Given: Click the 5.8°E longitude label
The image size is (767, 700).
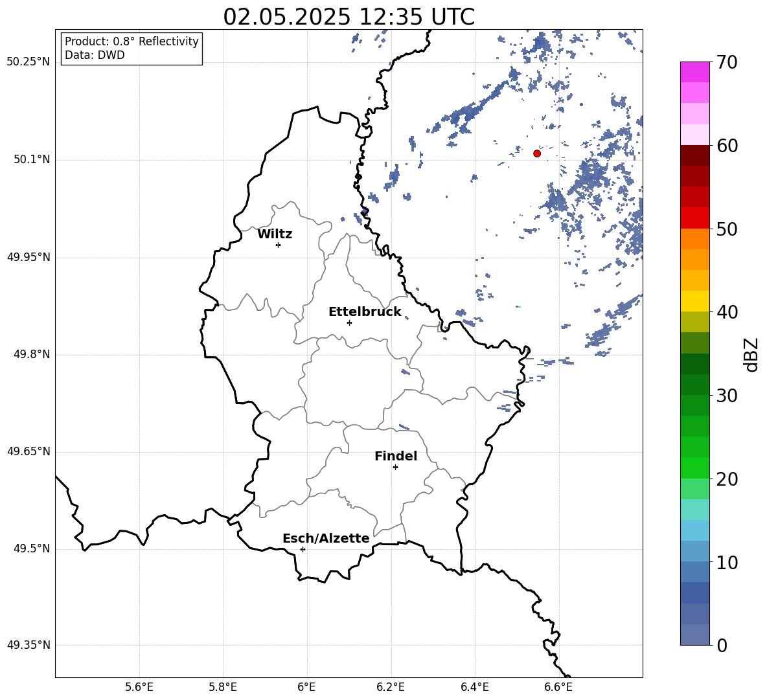Looking at the screenshot, I should 223,687.
